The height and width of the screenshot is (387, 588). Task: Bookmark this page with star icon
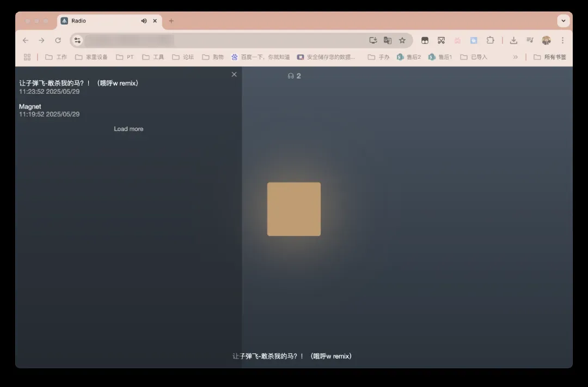click(x=402, y=40)
